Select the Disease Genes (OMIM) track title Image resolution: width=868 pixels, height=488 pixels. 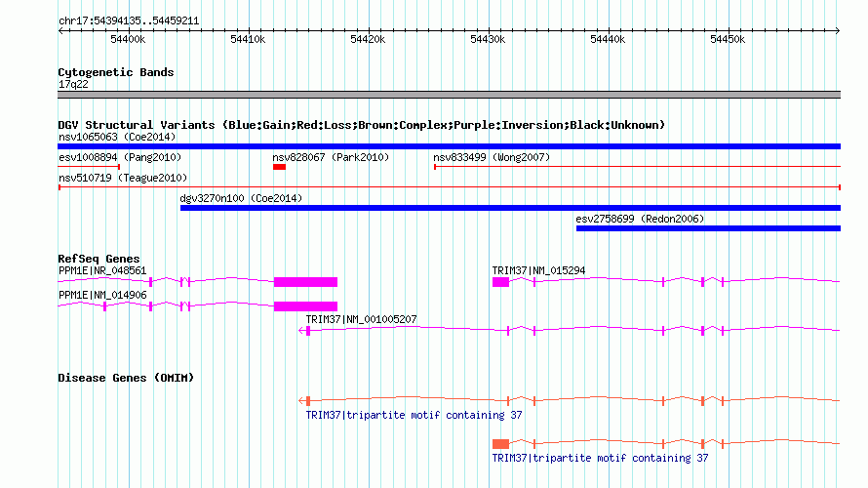(x=126, y=378)
